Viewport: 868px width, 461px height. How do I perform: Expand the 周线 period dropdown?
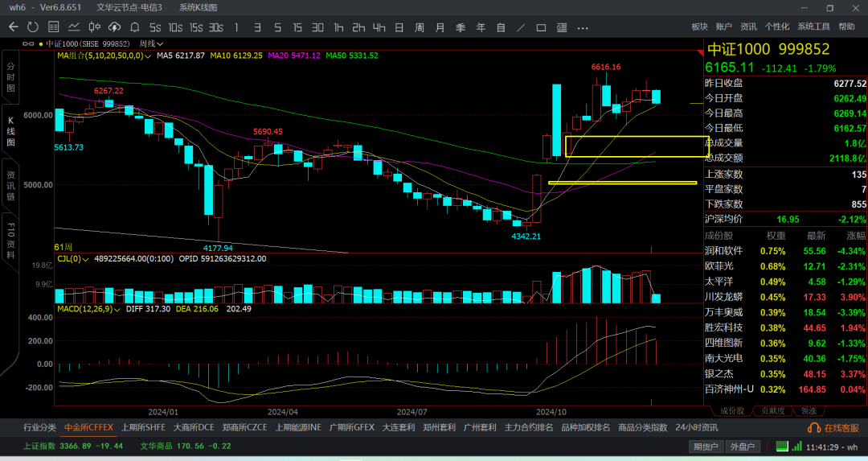151,43
